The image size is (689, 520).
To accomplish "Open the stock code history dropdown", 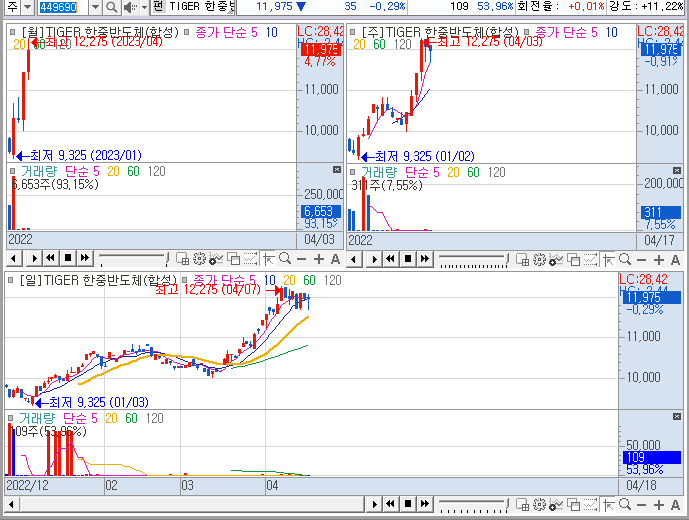I will tap(95, 7).
